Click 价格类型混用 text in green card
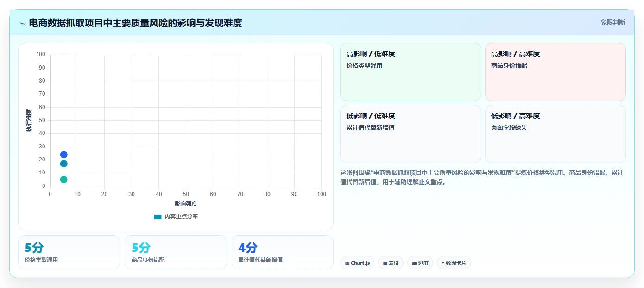The height and width of the screenshot is (288, 644). [x=364, y=65]
